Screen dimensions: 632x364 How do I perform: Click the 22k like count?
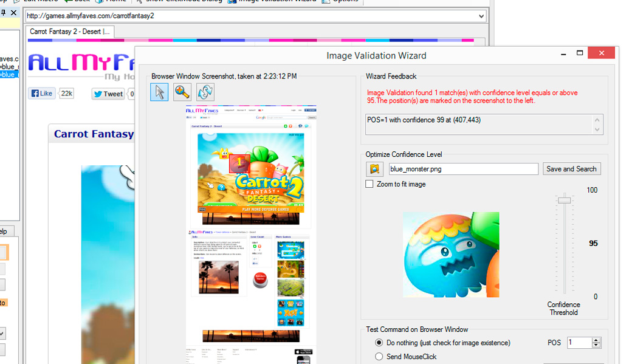(66, 94)
